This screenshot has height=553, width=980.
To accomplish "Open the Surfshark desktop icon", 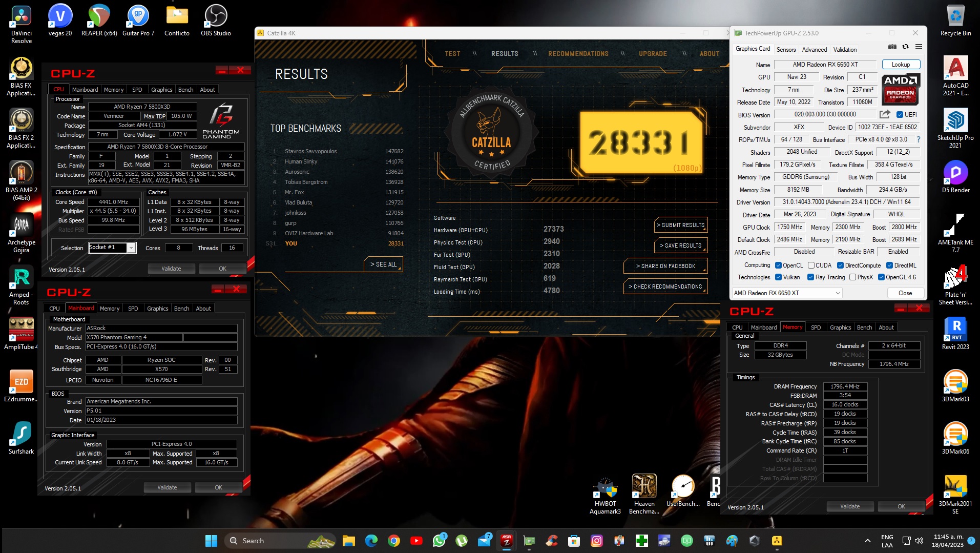I will (x=22, y=438).
